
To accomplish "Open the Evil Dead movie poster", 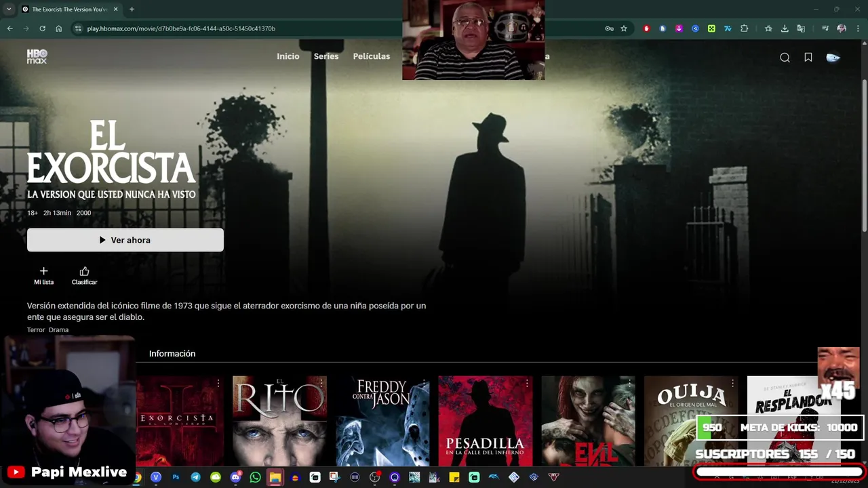I will coord(588,422).
